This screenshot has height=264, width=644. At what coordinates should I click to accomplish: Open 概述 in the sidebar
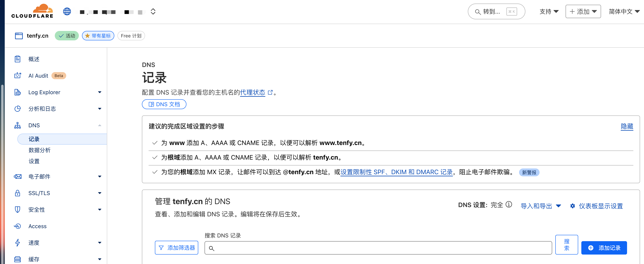click(34, 59)
